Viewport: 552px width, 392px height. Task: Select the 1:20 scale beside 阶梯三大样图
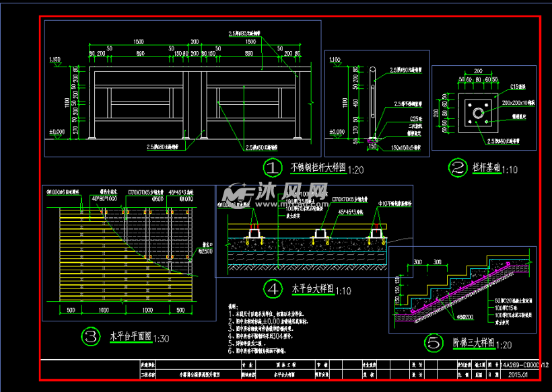point(504,345)
